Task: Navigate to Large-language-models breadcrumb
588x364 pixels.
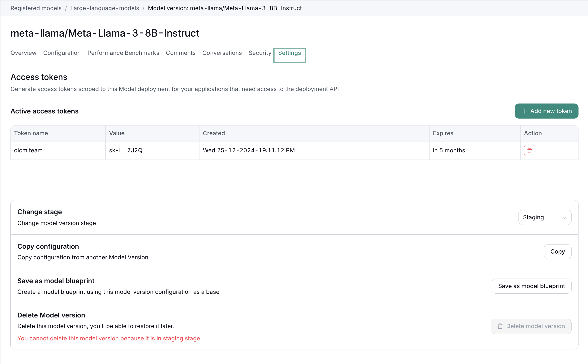Action: [x=104, y=8]
